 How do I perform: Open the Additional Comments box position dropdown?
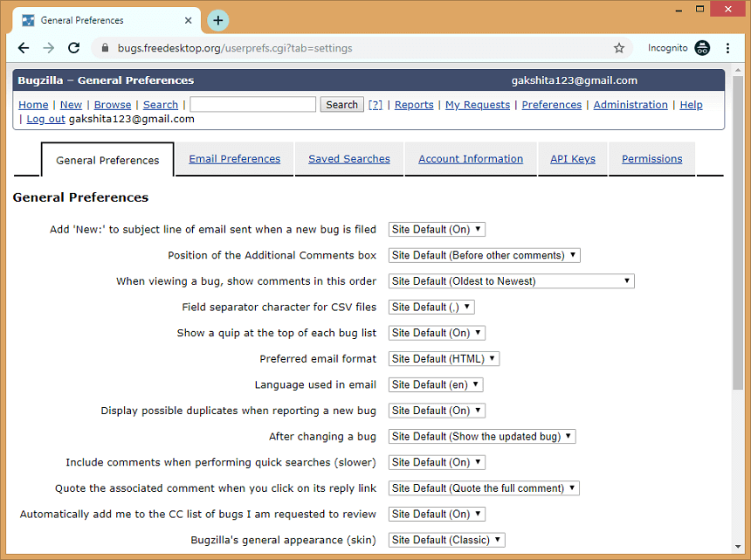tap(485, 255)
